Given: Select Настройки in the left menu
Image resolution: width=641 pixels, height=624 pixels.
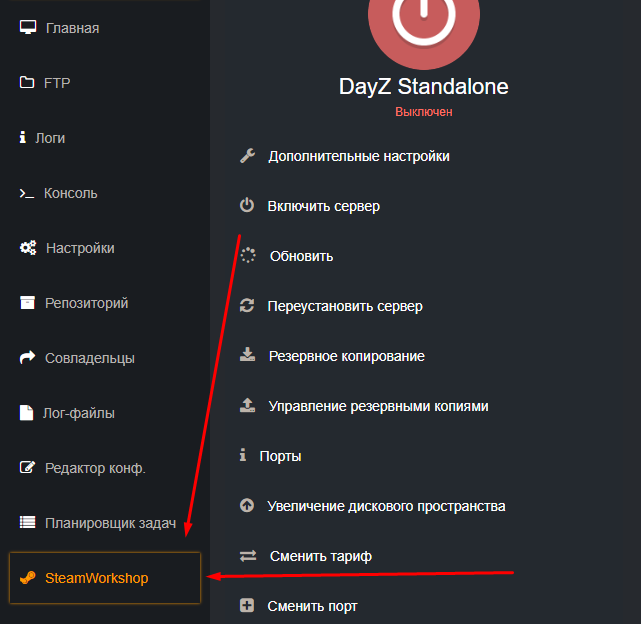Looking at the screenshot, I should (80, 248).
